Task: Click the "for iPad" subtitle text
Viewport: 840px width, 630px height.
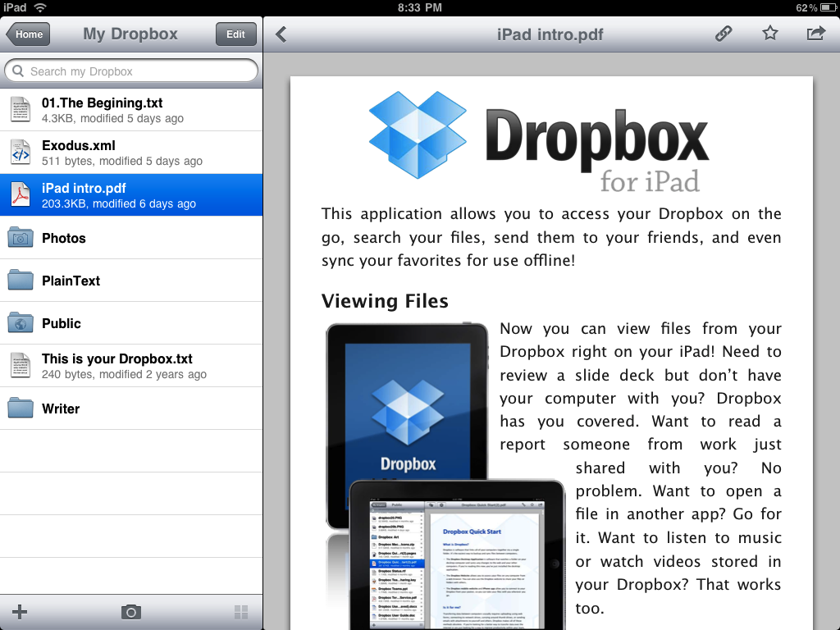Action: (650, 181)
